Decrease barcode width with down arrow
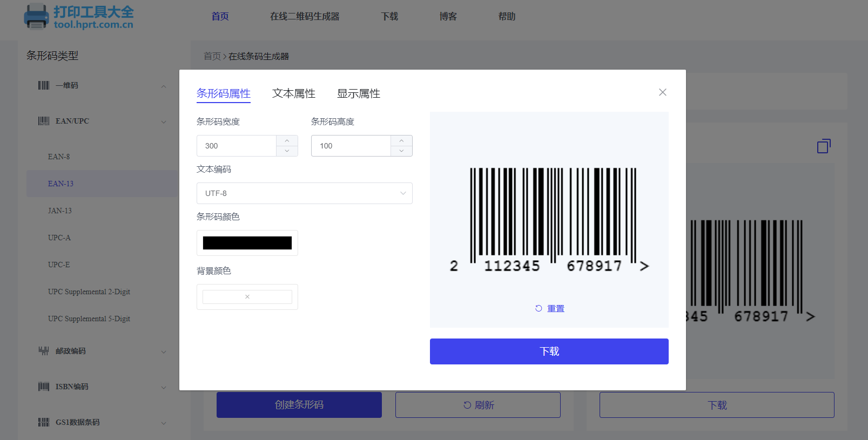 [287, 151]
